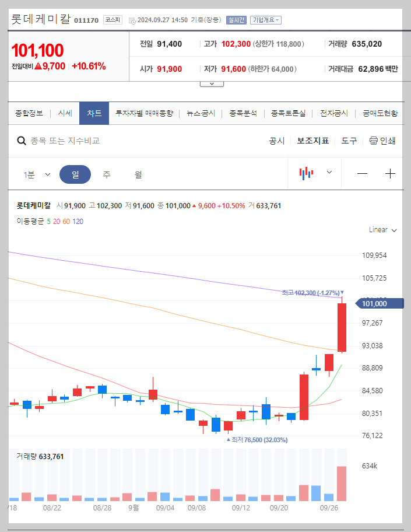Click the 도구 tools link
Screen dimensions: 411x532
pos(349,141)
